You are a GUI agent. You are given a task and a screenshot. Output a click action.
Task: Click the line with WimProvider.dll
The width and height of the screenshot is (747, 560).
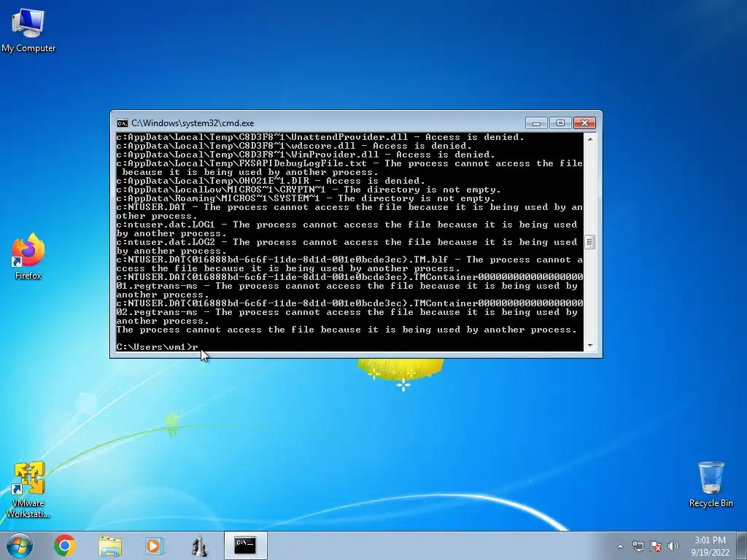306,155
